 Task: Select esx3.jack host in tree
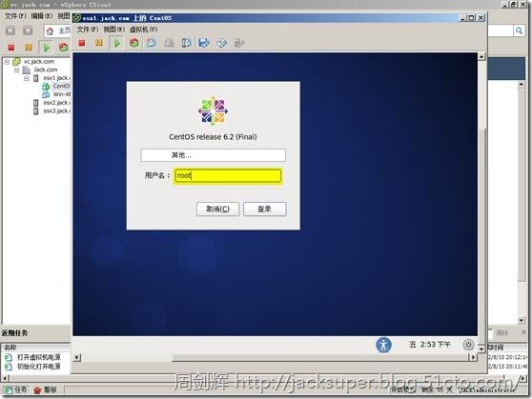click(56, 110)
